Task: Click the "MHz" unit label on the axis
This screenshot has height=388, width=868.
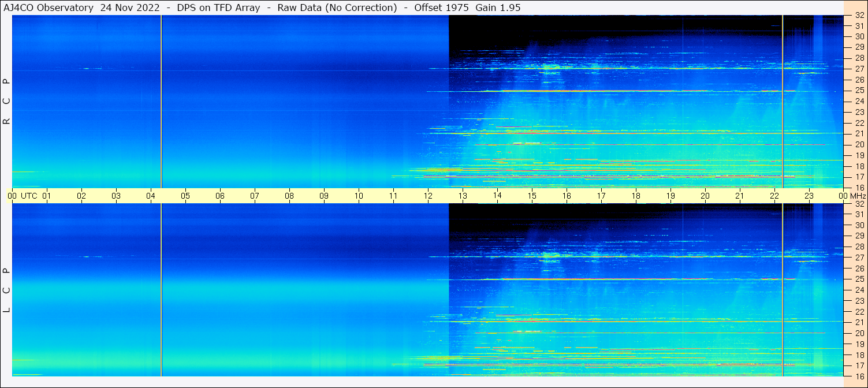Action: 858,196
